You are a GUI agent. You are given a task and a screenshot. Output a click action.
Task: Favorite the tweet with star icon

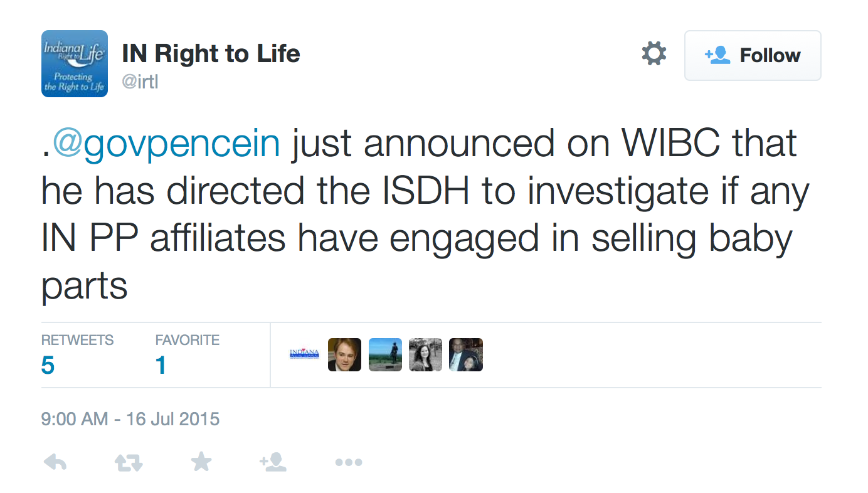(x=201, y=462)
